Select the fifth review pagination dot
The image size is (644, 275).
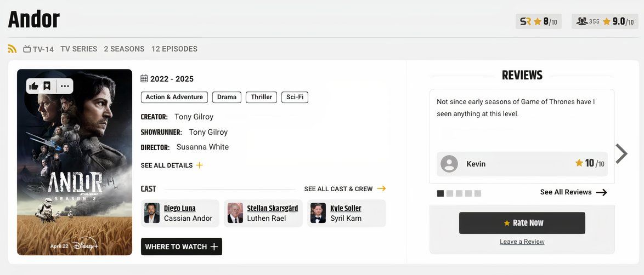point(478,193)
